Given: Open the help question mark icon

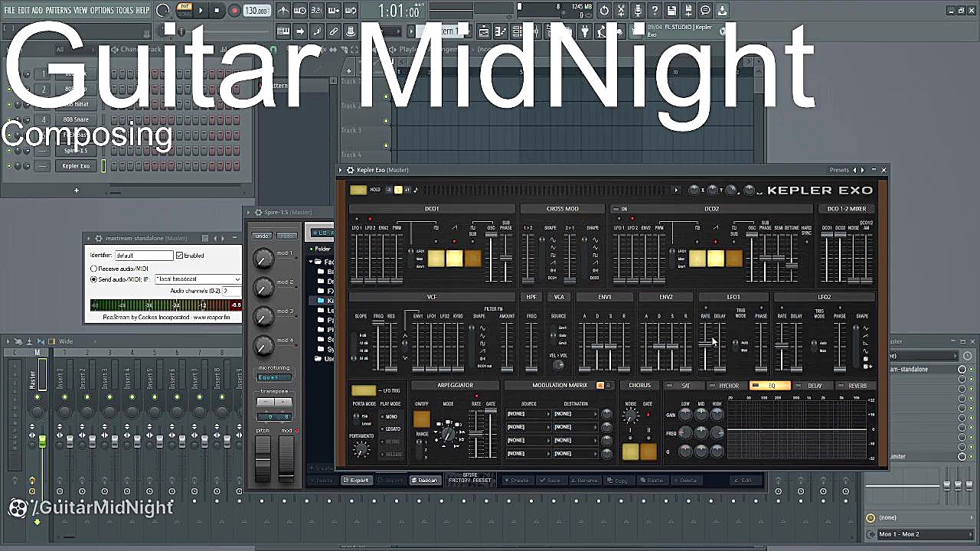Looking at the screenshot, I should [655, 11].
